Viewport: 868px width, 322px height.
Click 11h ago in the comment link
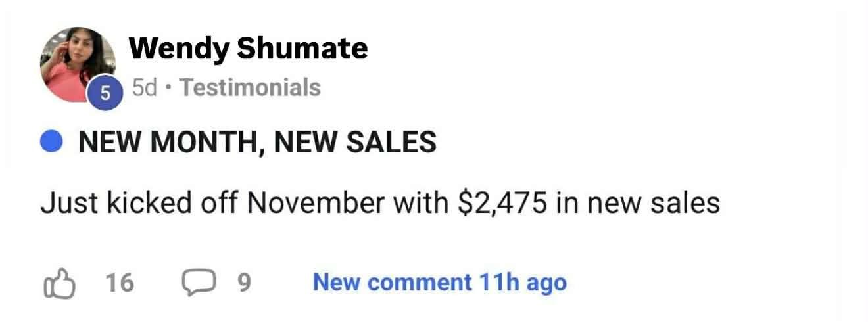click(x=523, y=283)
